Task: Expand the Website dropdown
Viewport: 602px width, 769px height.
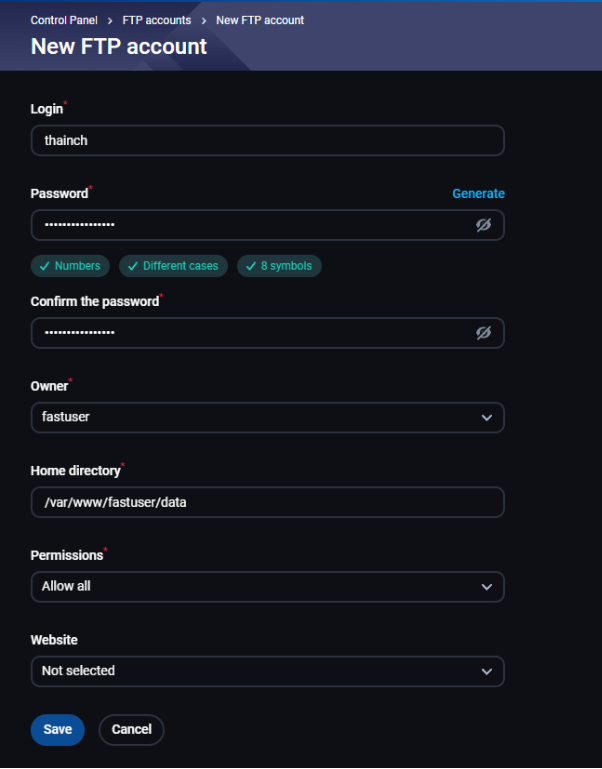Action: click(x=267, y=671)
